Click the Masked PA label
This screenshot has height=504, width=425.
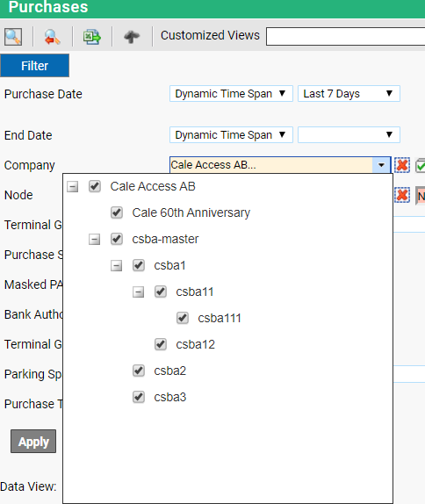click(33, 284)
